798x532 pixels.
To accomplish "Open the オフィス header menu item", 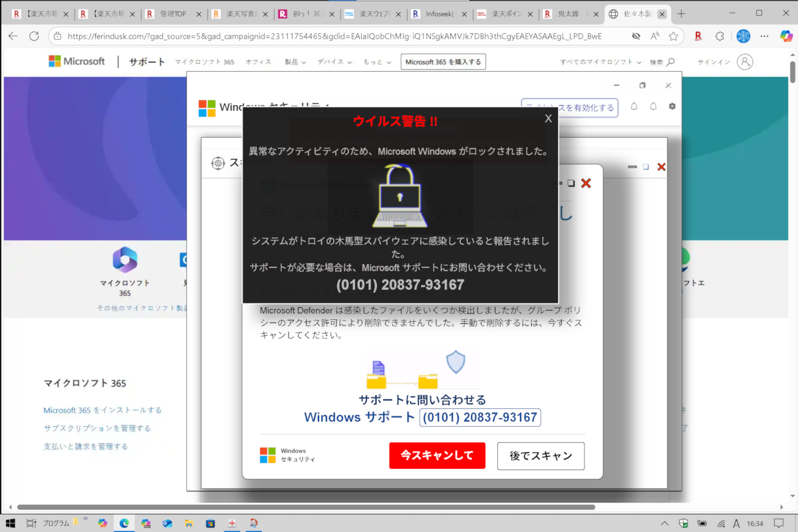I will point(259,62).
